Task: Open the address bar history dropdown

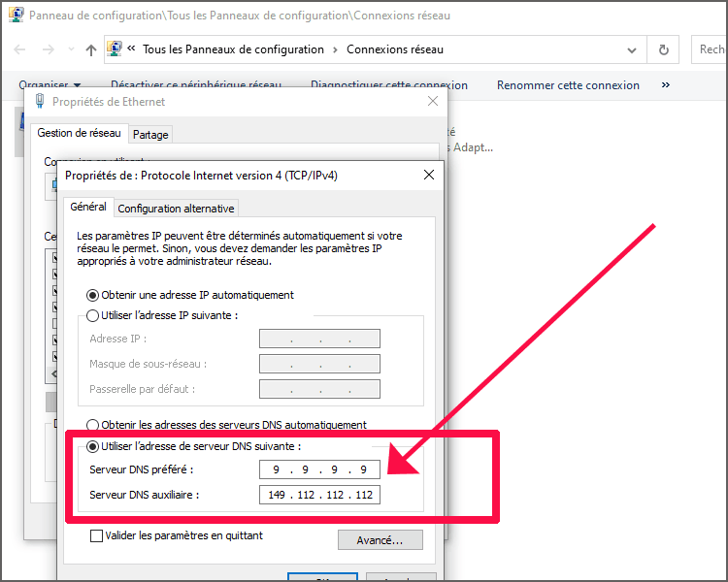Action: click(x=632, y=49)
